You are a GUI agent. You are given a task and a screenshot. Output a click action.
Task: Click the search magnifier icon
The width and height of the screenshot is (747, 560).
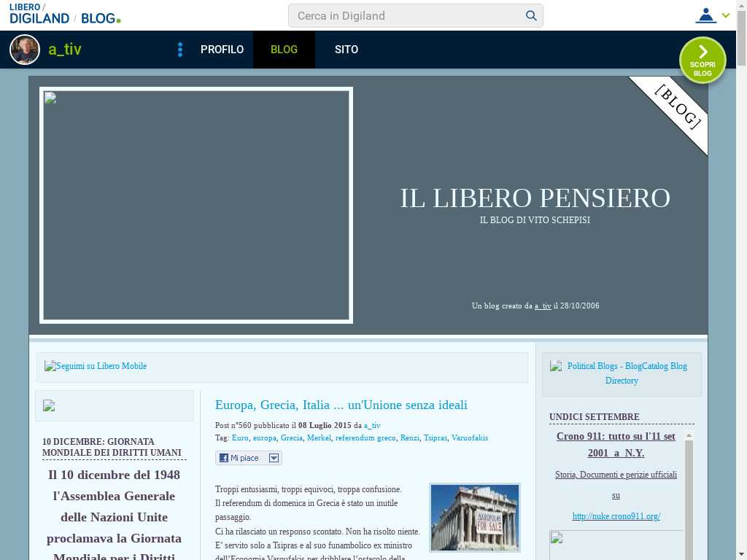(x=531, y=15)
